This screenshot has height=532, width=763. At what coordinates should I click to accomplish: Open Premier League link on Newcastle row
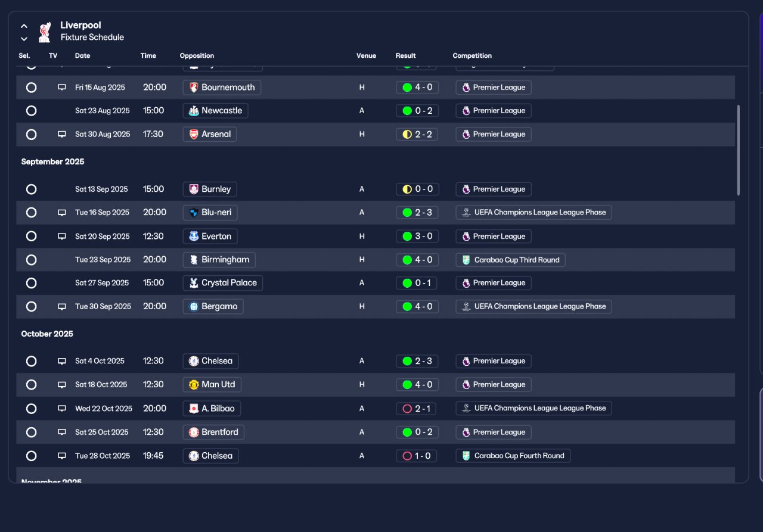pos(494,111)
